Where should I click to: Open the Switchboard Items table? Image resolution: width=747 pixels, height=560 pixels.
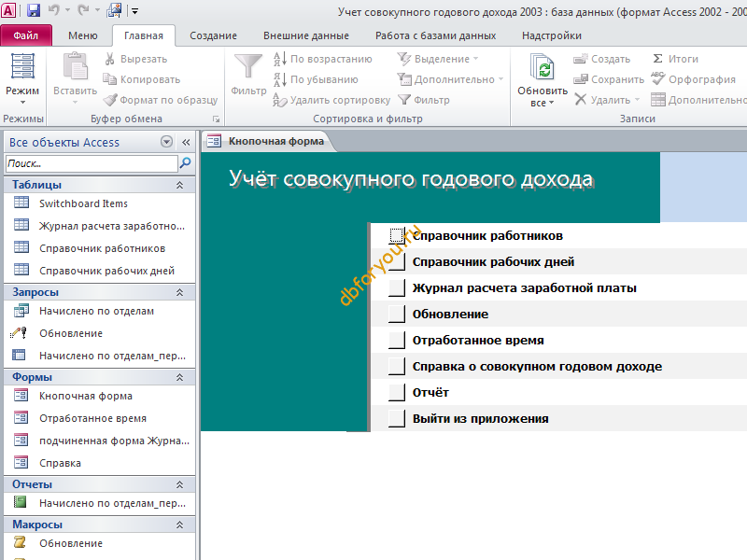pos(83,203)
